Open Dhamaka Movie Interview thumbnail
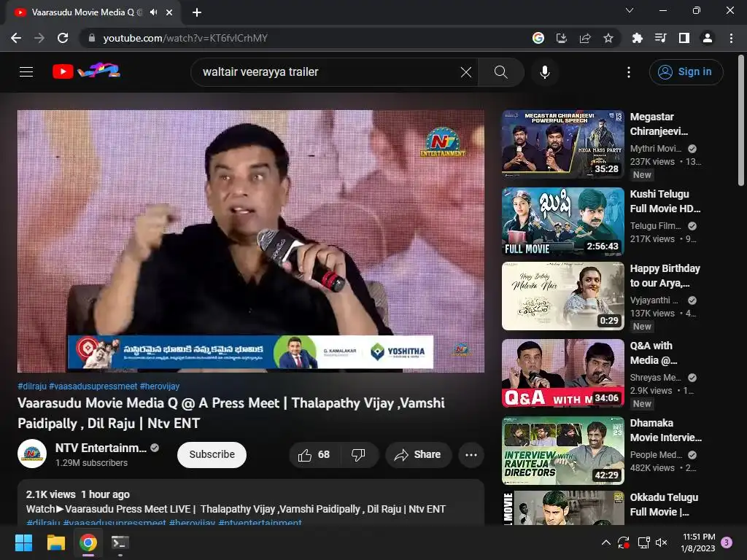This screenshot has height=560, width=747. point(562,451)
